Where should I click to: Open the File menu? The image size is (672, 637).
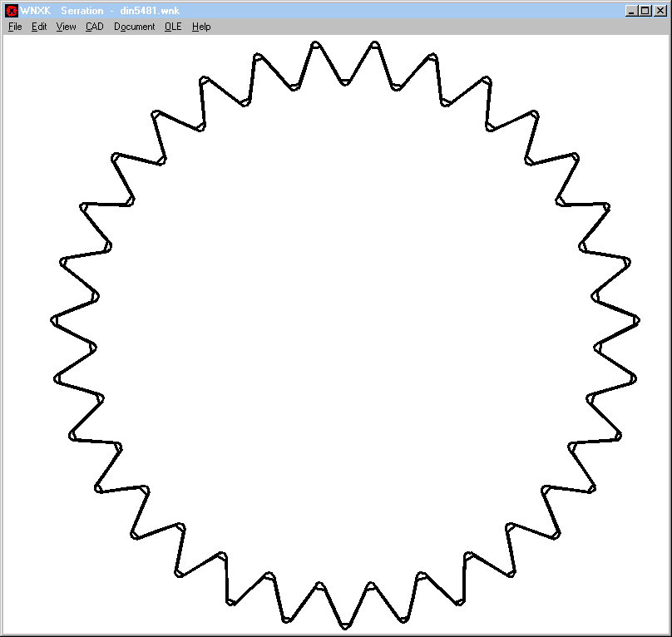(x=15, y=27)
